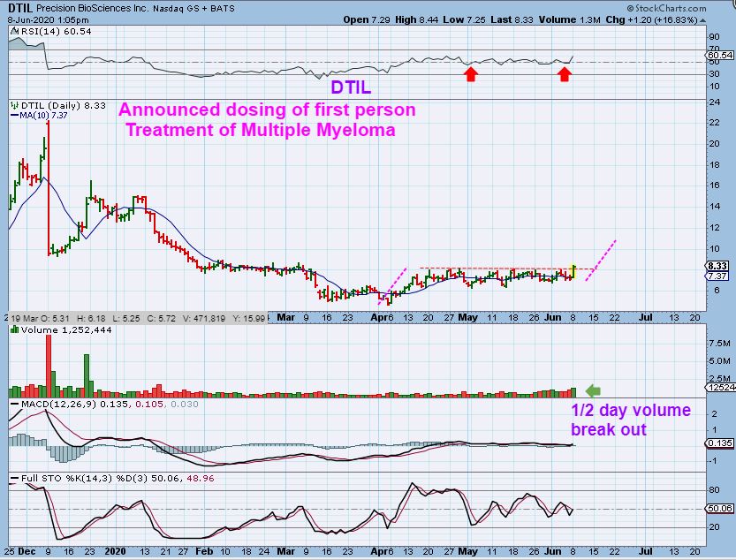Image resolution: width=736 pixels, height=560 pixels.
Task: Click the MA(10) blue line legend marker
Action: (14, 116)
